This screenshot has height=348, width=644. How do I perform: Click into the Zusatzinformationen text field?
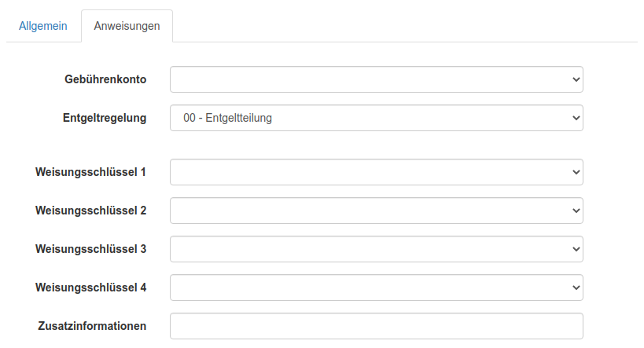(x=376, y=326)
